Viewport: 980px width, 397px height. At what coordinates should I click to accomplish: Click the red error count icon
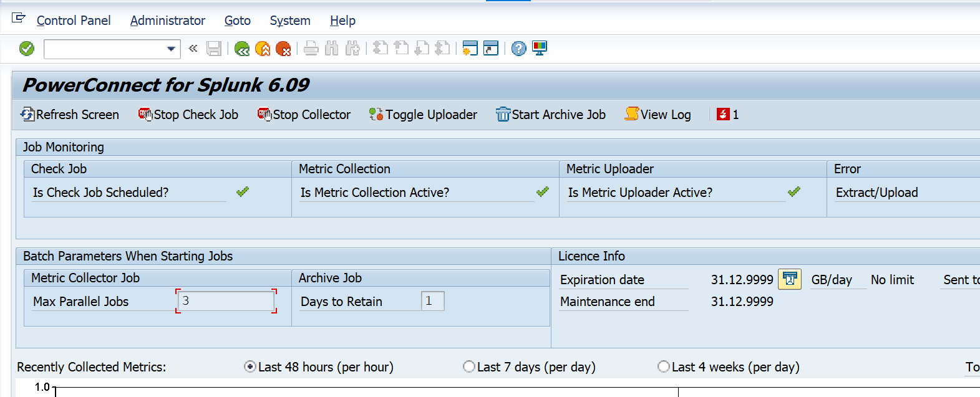tap(723, 115)
